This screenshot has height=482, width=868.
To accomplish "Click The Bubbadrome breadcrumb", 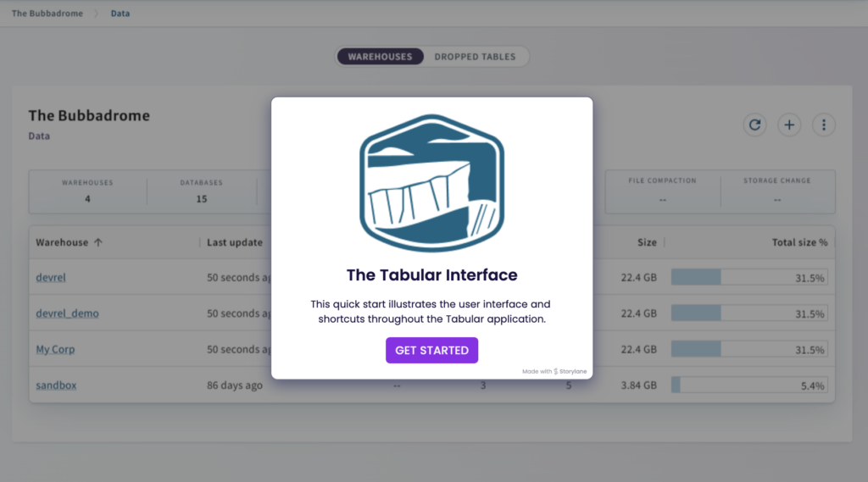I will point(47,14).
